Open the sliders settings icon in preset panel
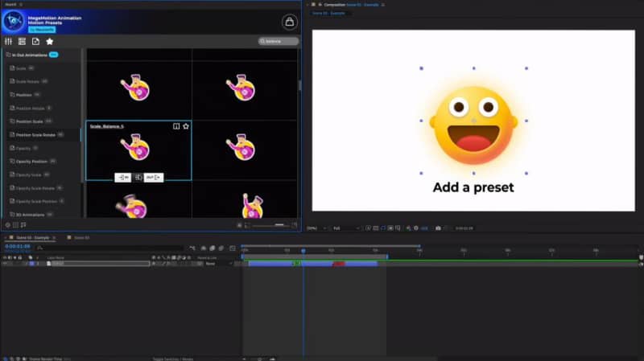Viewport: 644px width, 361px height. (8, 42)
